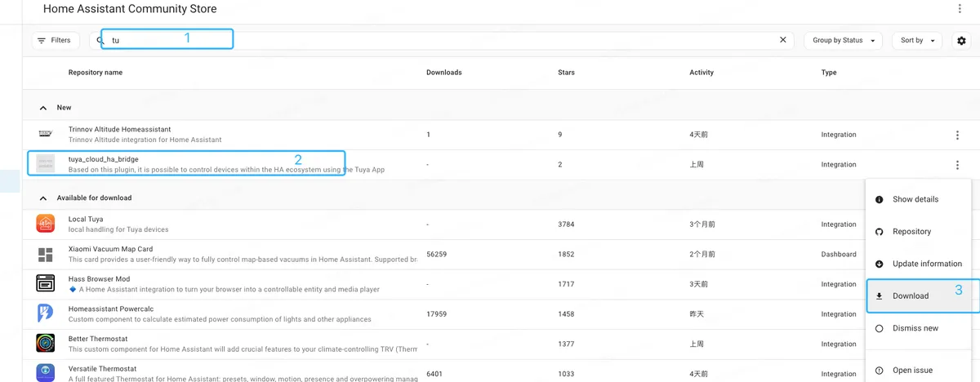This screenshot has width=980, height=382.
Task: Collapse the New group
Action: tap(42, 108)
